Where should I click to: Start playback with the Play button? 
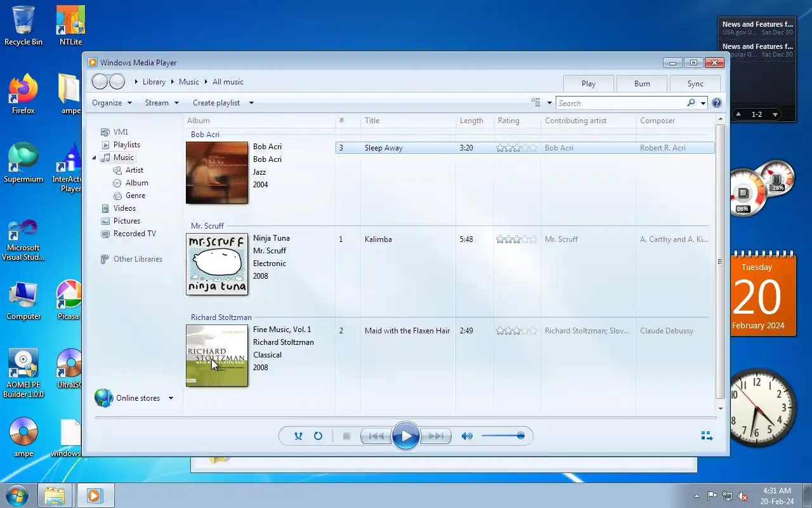click(x=405, y=436)
